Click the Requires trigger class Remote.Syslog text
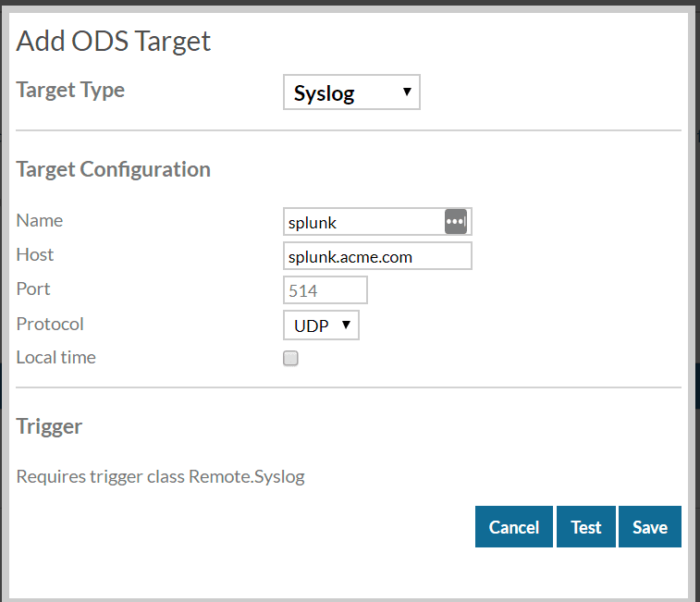This screenshot has width=700, height=602. (161, 477)
